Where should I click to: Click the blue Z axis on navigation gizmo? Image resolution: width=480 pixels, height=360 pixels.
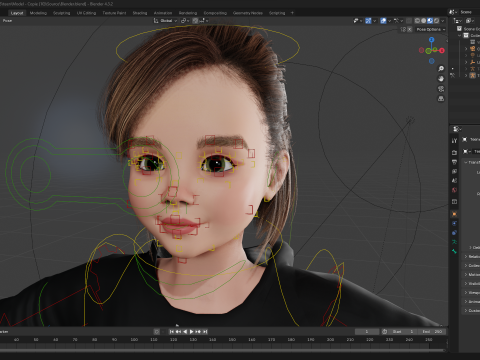432,40
